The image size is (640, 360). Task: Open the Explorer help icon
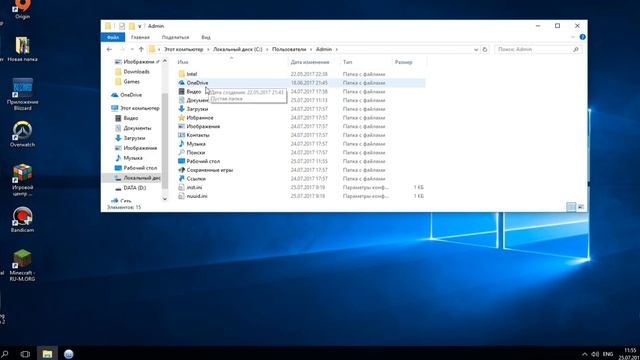coord(582,37)
